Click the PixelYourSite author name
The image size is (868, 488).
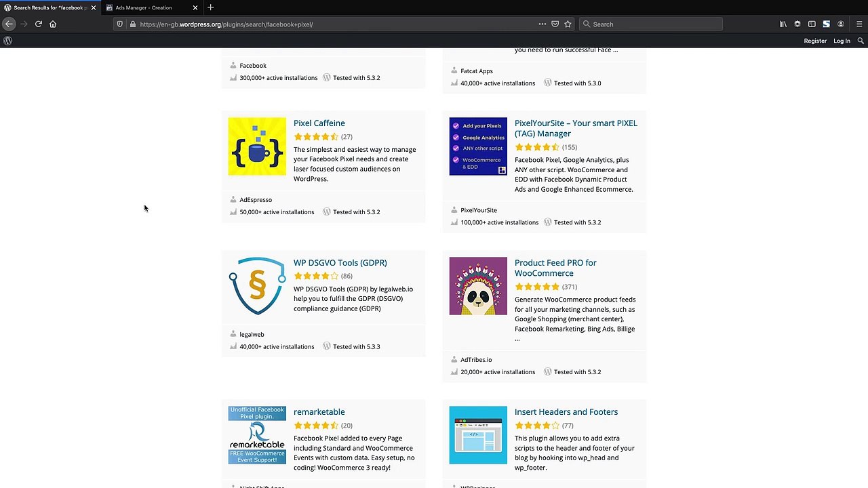479,210
